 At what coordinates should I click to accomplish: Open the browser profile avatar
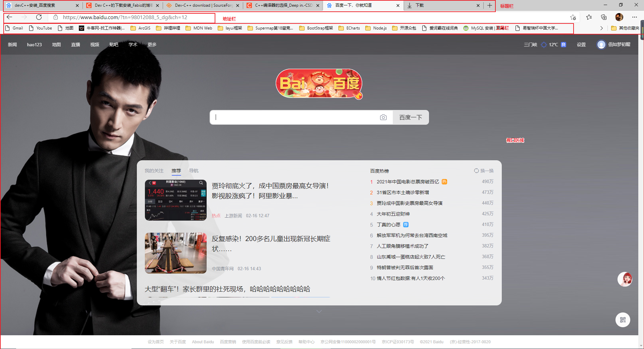(x=619, y=17)
